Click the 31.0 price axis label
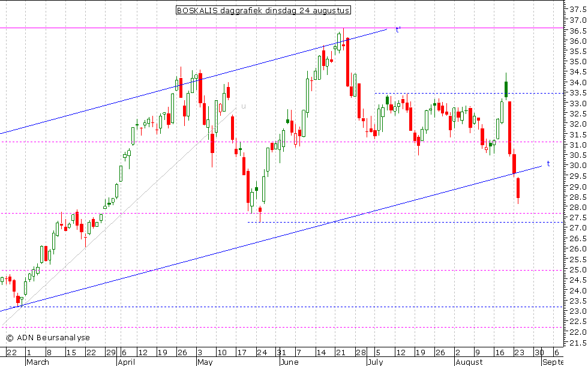 (x=578, y=145)
